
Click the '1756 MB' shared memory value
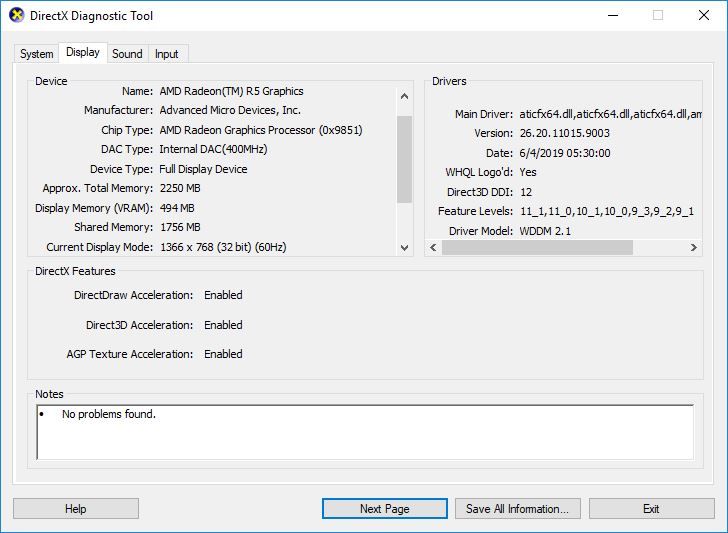(x=180, y=227)
